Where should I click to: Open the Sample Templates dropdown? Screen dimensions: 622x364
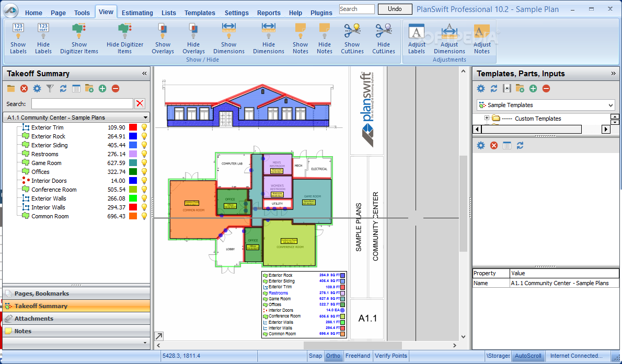point(611,105)
